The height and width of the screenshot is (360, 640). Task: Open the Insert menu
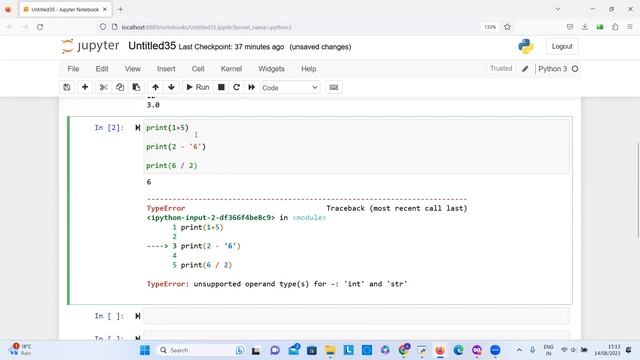click(x=166, y=69)
